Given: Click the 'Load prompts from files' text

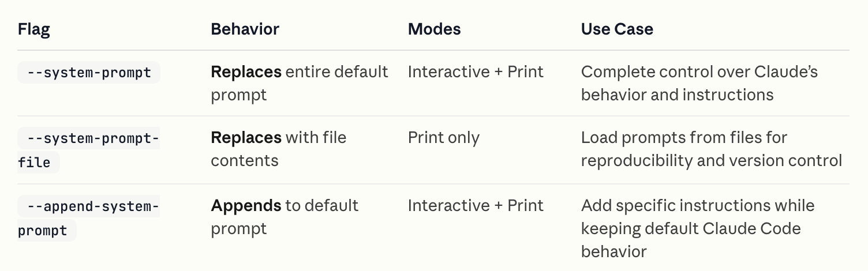Looking at the screenshot, I should [x=684, y=138].
